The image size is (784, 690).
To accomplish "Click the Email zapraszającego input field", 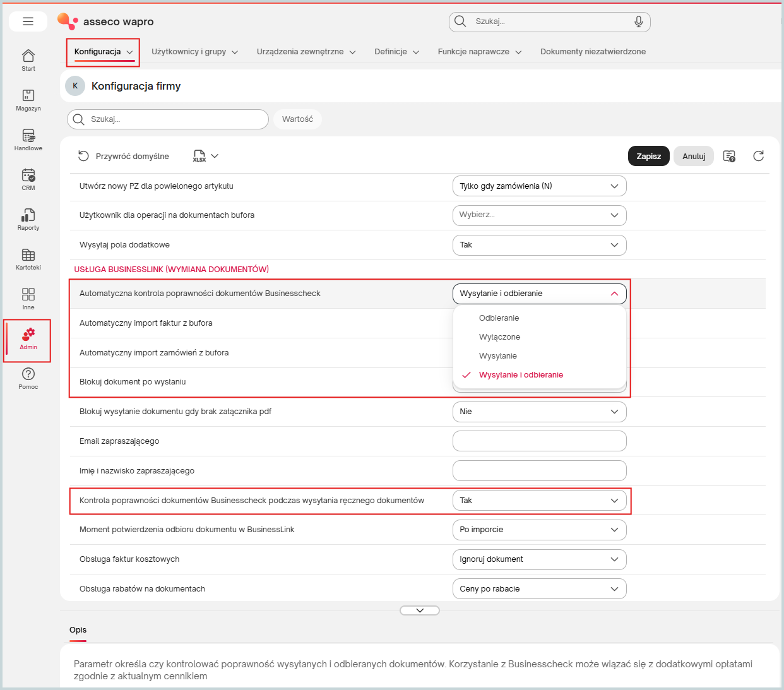I will (540, 441).
